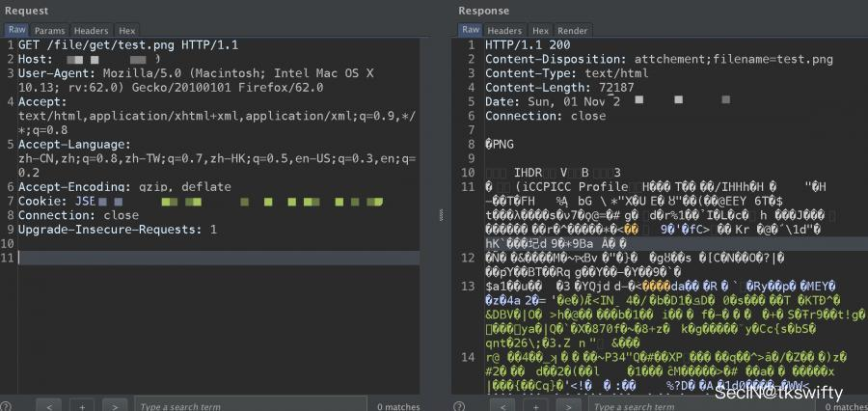Screen dimensions: 868x411
Task: Click the IHDR line in the response body
Action: coord(553,173)
